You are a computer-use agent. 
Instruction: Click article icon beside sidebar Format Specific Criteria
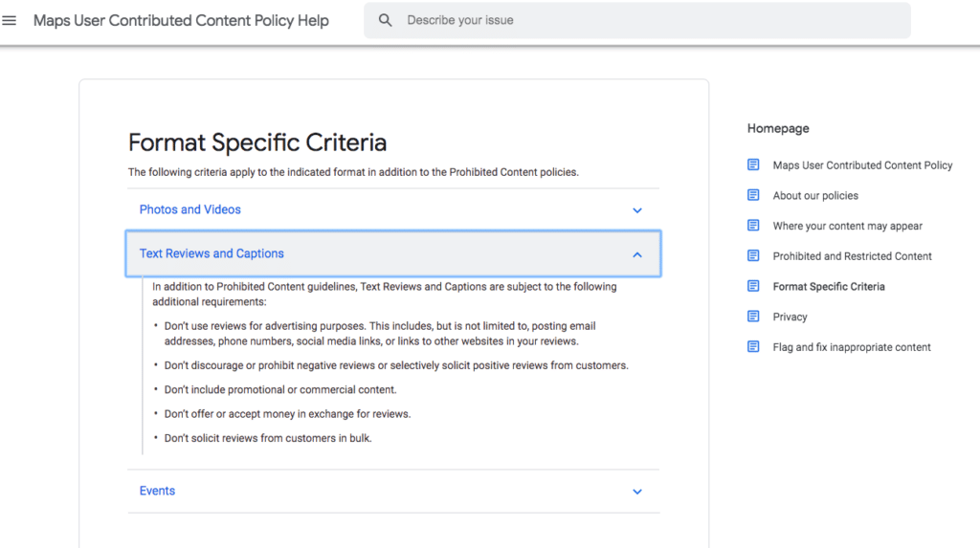(x=753, y=286)
